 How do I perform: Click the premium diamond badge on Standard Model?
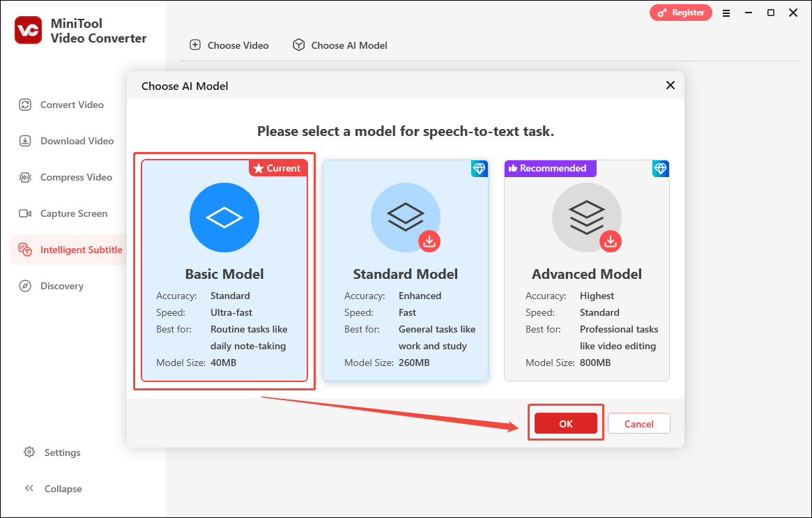pos(480,168)
